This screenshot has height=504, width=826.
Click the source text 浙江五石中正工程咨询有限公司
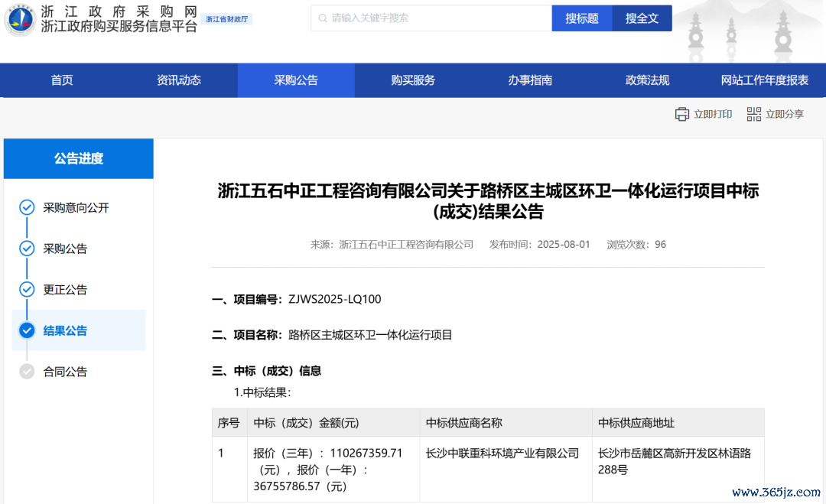pyautogui.click(x=406, y=245)
